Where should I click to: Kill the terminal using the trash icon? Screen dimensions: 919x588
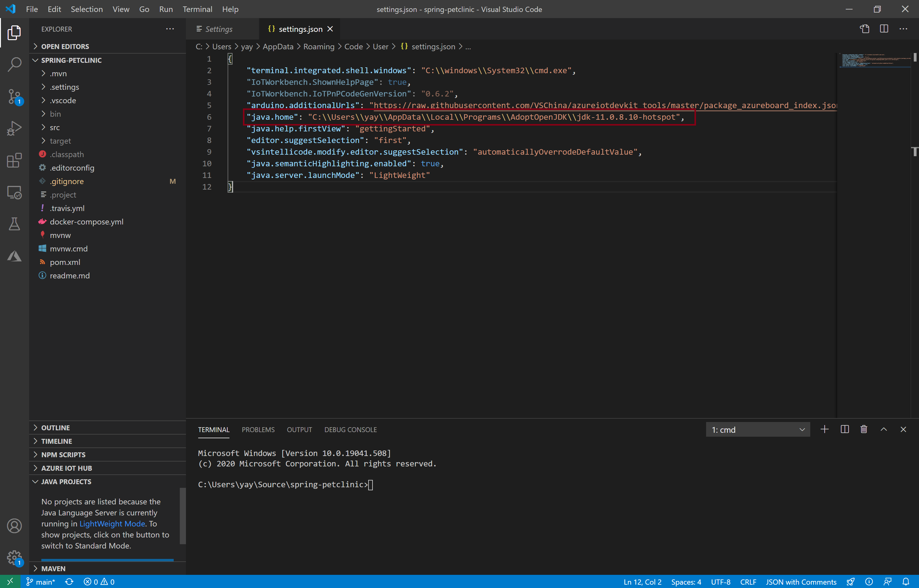pos(864,429)
